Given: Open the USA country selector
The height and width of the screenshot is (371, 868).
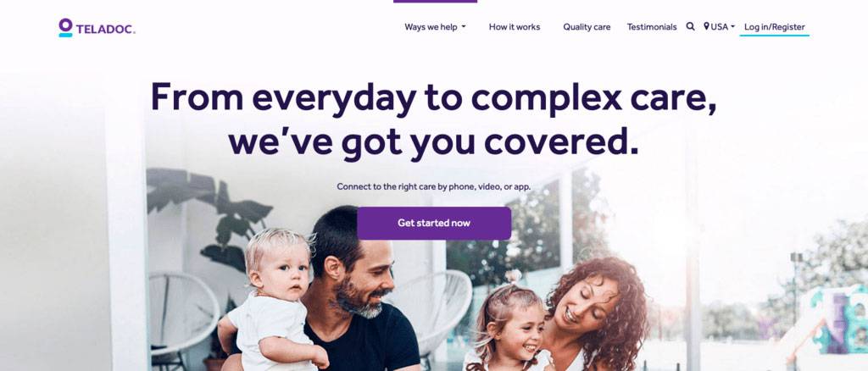Looking at the screenshot, I should tap(719, 26).
